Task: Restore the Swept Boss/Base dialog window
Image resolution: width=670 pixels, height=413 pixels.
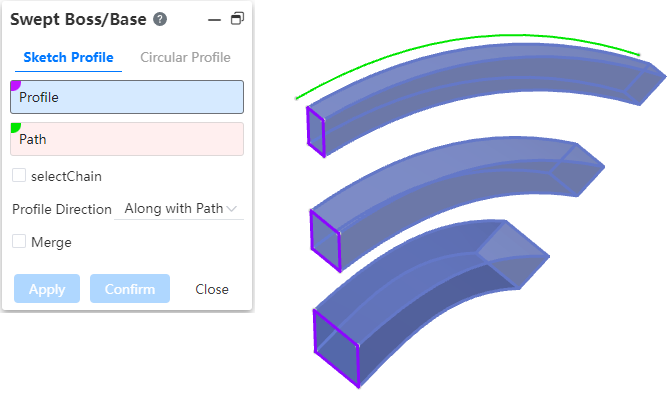Action: pyautogui.click(x=237, y=19)
